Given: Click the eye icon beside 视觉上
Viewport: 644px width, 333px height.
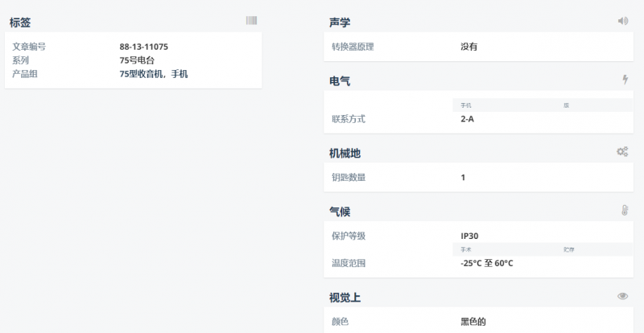Looking at the screenshot, I should point(622,296).
